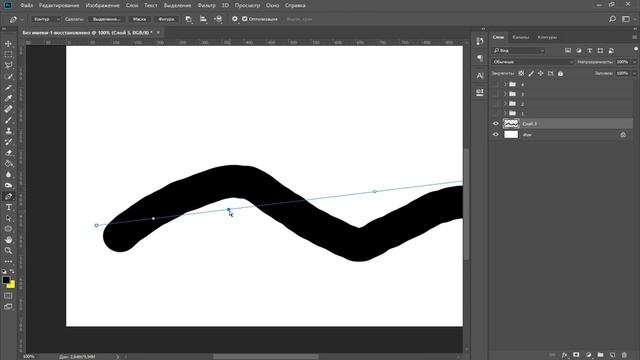
Task: Filter layers by smart object type
Action: (611, 51)
